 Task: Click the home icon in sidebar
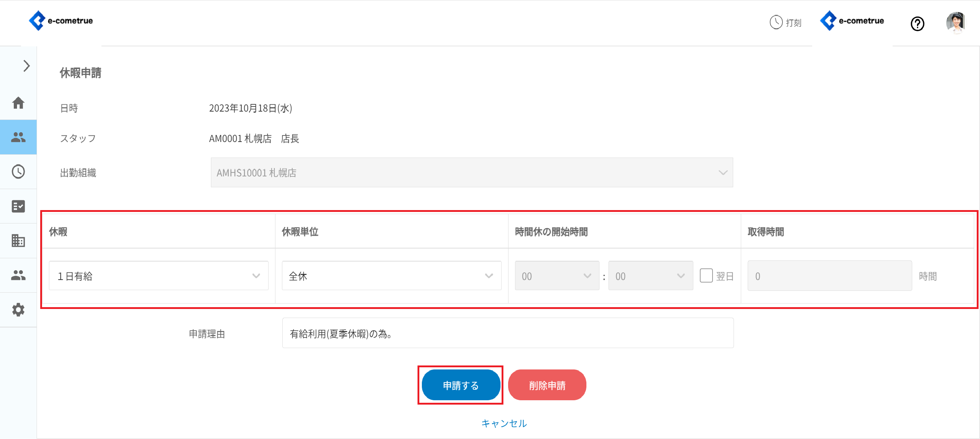pos(18,103)
